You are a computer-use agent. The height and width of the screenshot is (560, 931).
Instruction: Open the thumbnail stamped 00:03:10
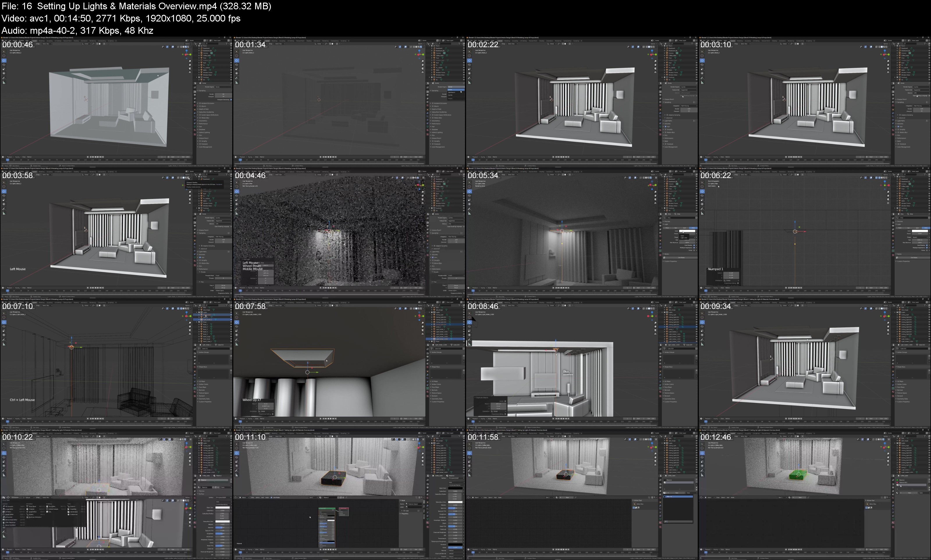click(x=815, y=101)
